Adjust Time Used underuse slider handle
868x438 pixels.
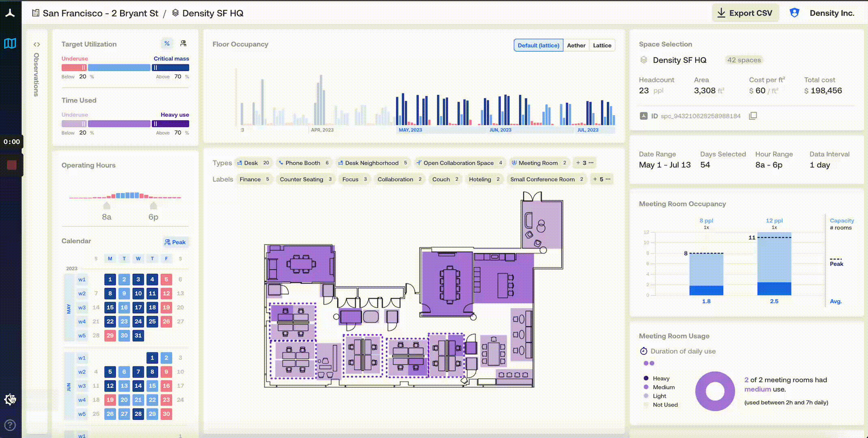pos(84,124)
